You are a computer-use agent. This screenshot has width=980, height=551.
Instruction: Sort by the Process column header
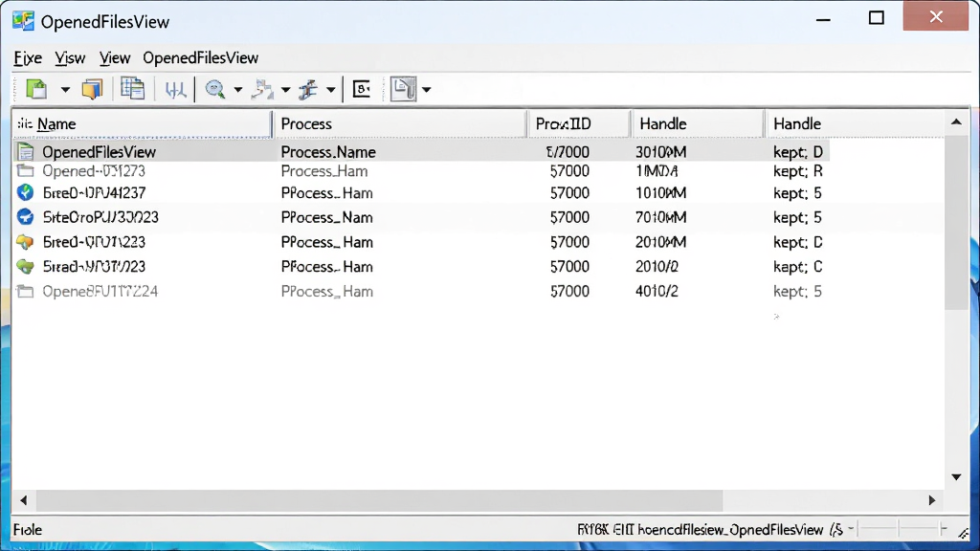pos(400,123)
